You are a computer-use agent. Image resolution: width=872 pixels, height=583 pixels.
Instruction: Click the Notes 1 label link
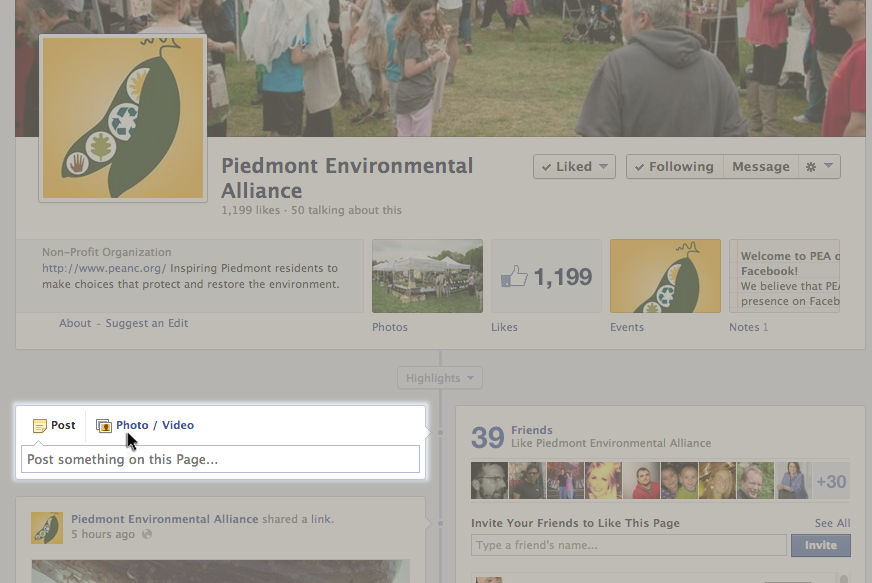click(749, 327)
